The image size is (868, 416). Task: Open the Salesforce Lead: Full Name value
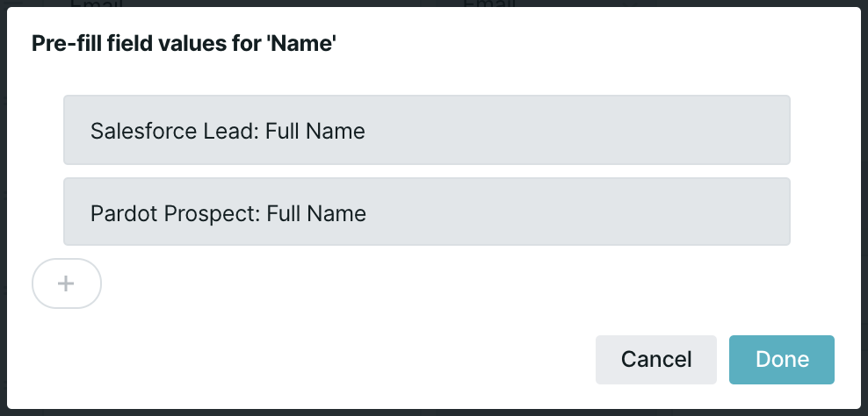pos(426,131)
